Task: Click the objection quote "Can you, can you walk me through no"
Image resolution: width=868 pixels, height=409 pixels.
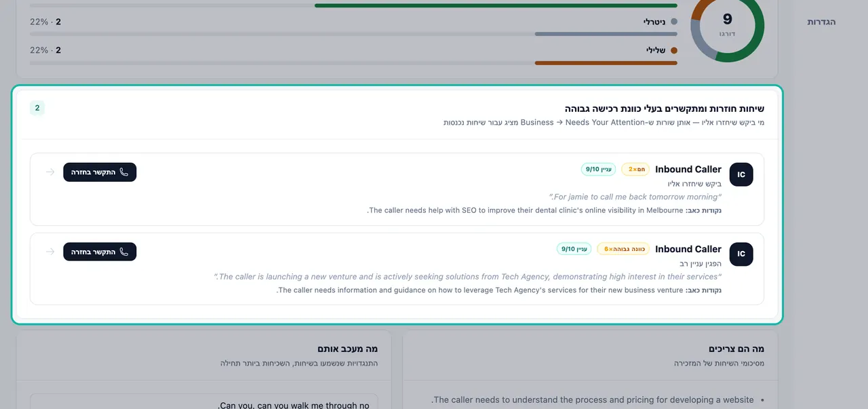Action: coord(294,405)
